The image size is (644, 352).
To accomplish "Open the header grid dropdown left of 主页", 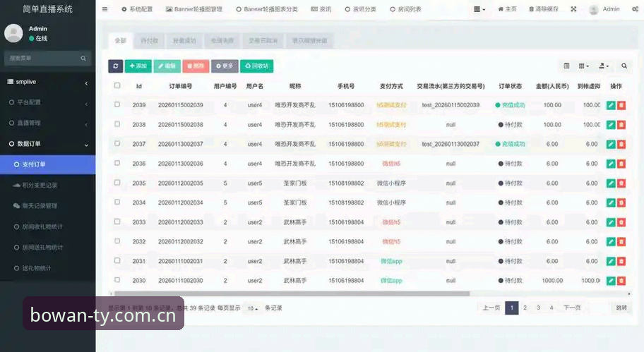I will 479,9.
